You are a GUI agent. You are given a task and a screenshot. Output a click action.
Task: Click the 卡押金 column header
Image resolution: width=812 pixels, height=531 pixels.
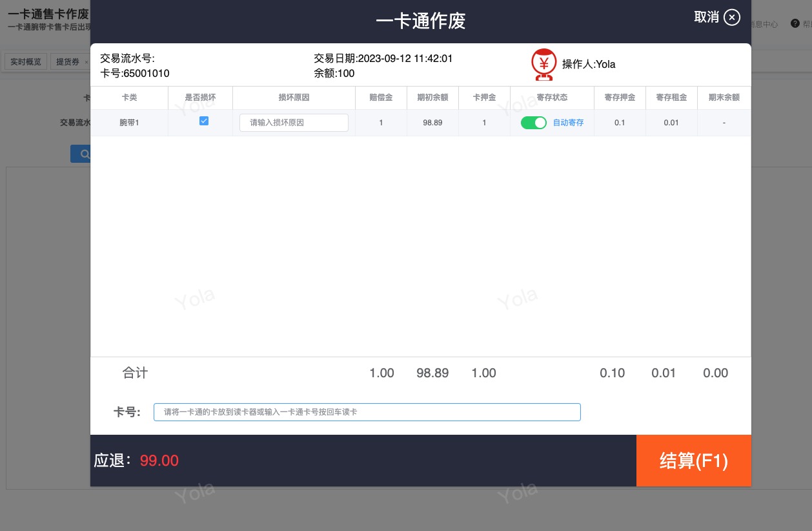click(484, 98)
